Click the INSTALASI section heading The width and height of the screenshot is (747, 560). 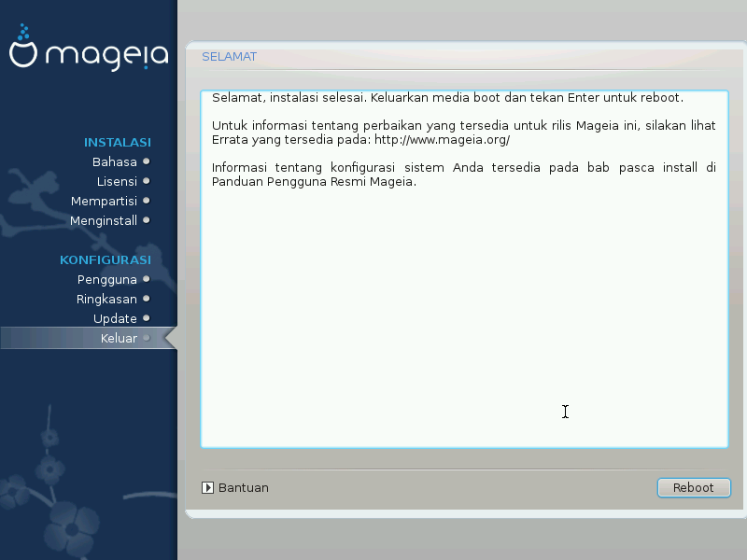click(117, 143)
